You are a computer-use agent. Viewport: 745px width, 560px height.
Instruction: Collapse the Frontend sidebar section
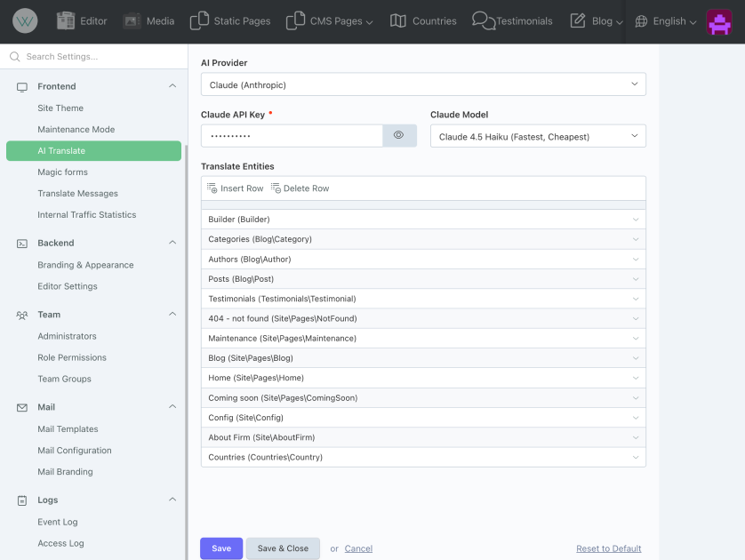coord(172,86)
